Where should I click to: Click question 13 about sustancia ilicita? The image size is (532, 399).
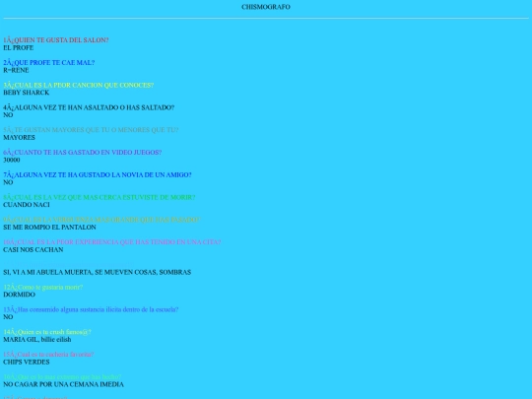[91, 309]
